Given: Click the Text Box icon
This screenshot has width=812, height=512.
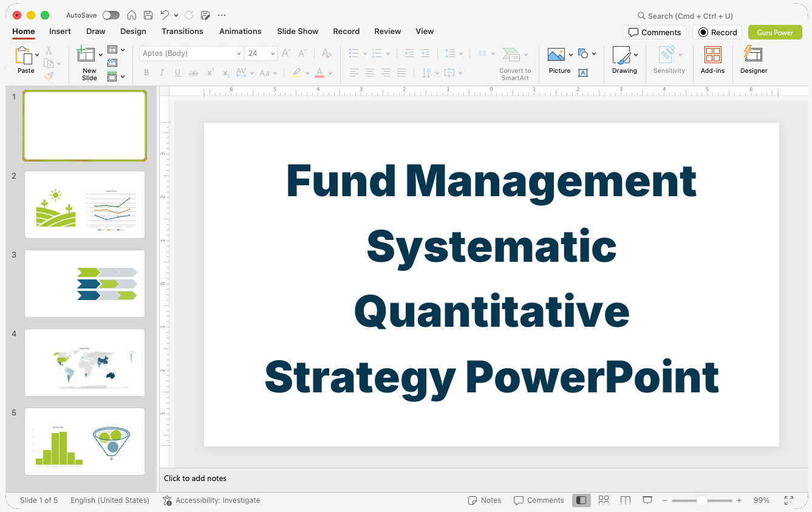Looking at the screenshot, I should point(583,73).
